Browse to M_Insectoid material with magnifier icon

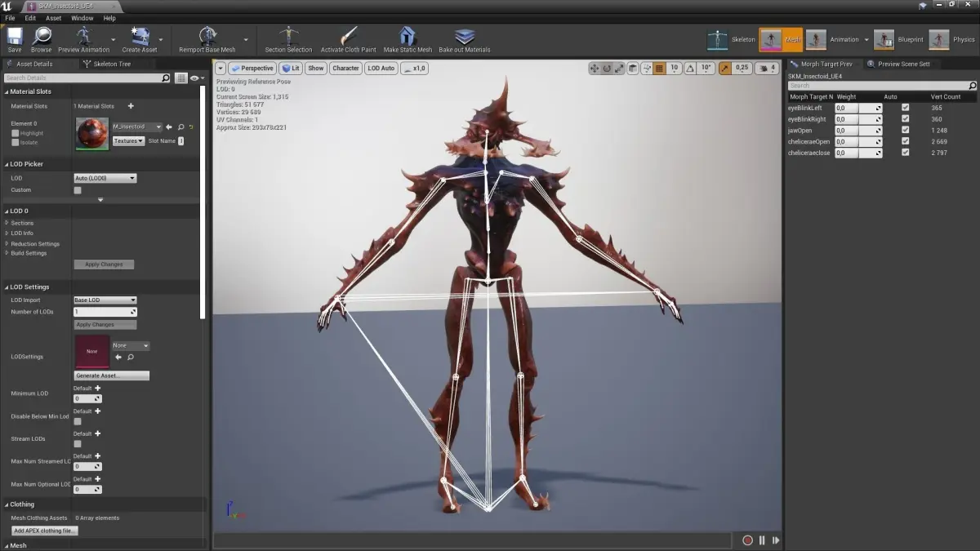tap(180, 127)
